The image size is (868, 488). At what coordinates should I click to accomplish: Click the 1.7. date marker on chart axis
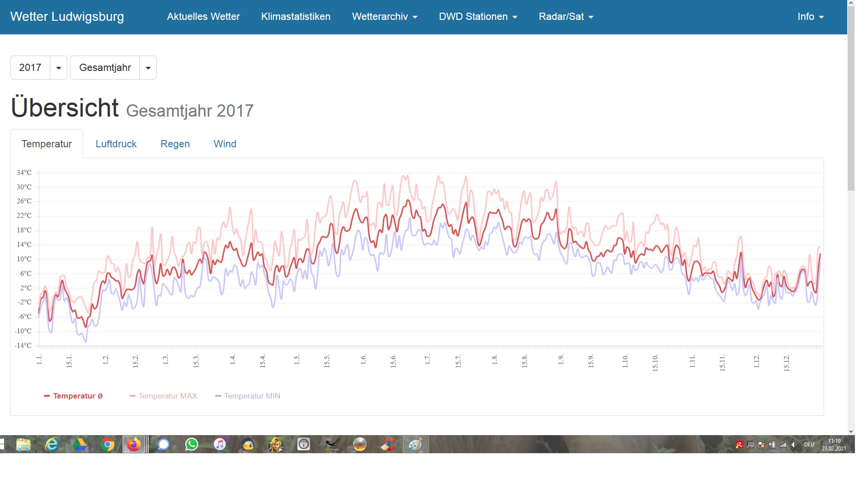tap(427, 360)
